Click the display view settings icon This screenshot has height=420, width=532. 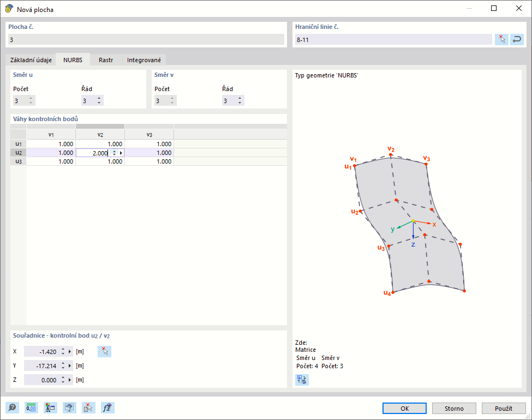(69, 407)
